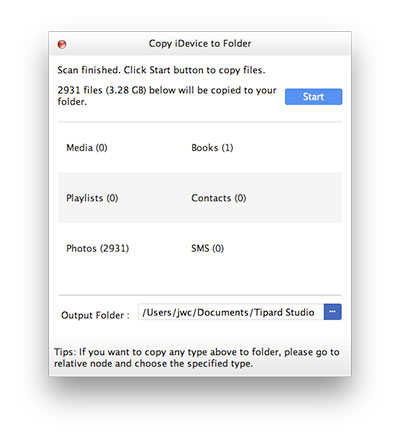400x443 pixels.
Task: Click the 2931 files summary text
Action: [167, 96]
